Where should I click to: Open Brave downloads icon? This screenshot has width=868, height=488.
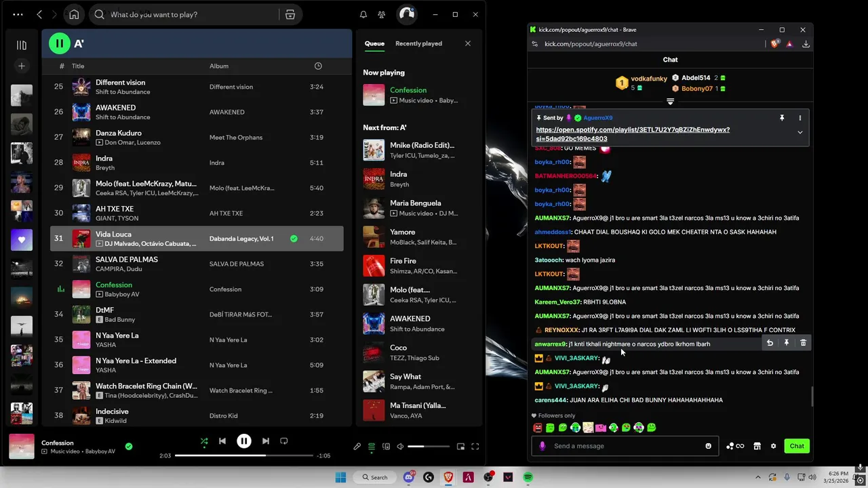(x=806, y=44)
